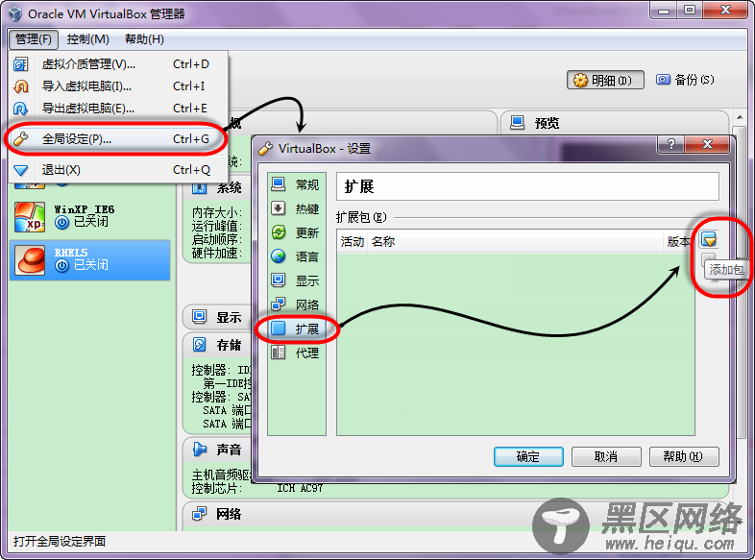Select the WinXP_IE6 virtual machine
The width and height of the screenshot is (755, 560).
click(90, 217)
